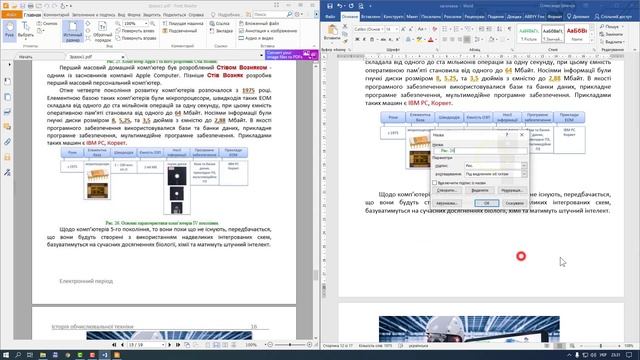Save document in Word quick access toolbar
The width and height of the screenshot is (640, 360).
[330, 6]
